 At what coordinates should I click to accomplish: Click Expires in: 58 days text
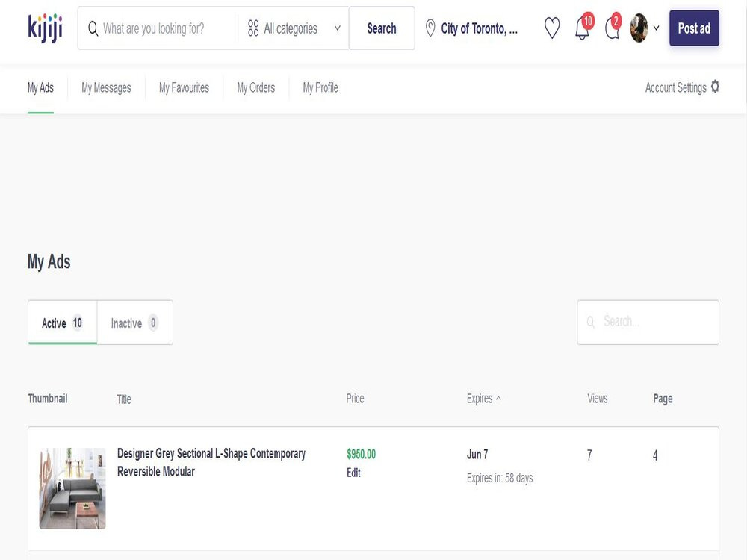(x=500, y=478)
